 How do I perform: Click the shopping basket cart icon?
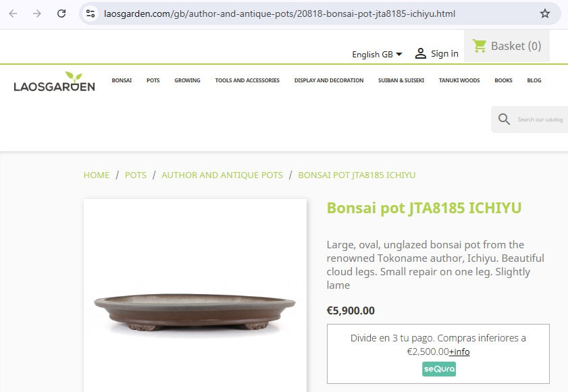pos(480,46)
